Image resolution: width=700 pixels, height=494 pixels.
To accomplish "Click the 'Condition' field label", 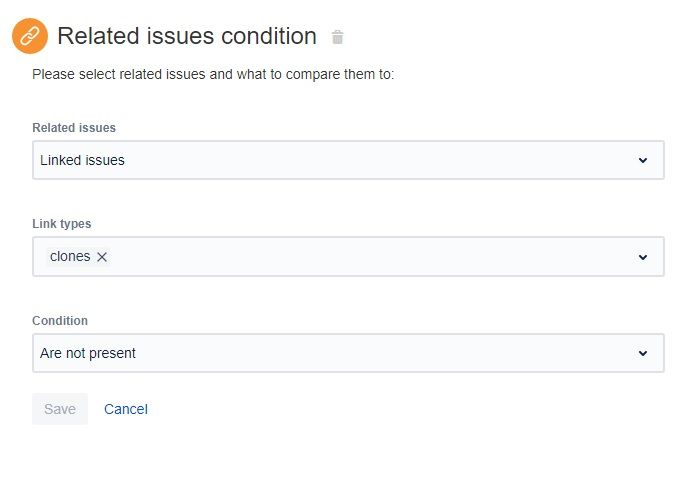I will pyautogui.click(x=60, y=321).
